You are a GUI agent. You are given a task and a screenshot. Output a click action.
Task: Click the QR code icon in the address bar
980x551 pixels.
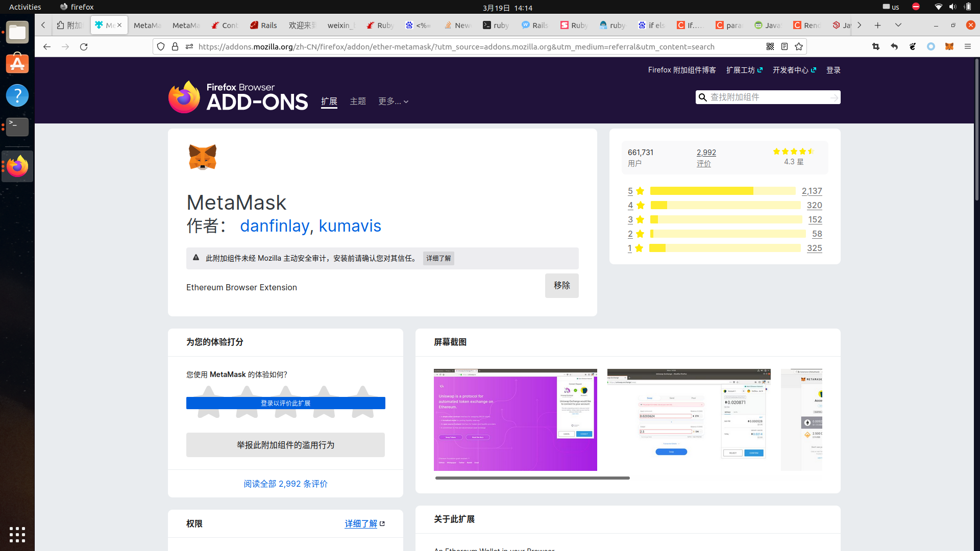click(x=770, y=46)
